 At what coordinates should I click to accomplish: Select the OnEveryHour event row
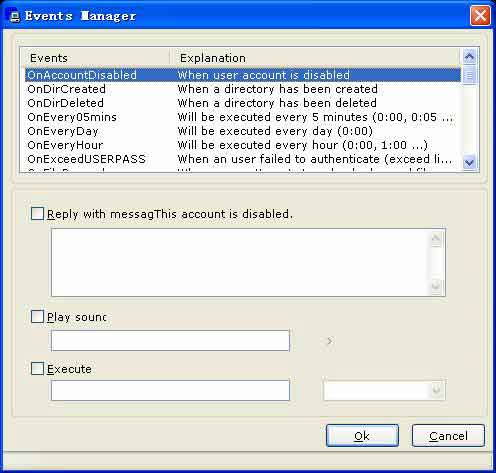(x=243, y=145)
